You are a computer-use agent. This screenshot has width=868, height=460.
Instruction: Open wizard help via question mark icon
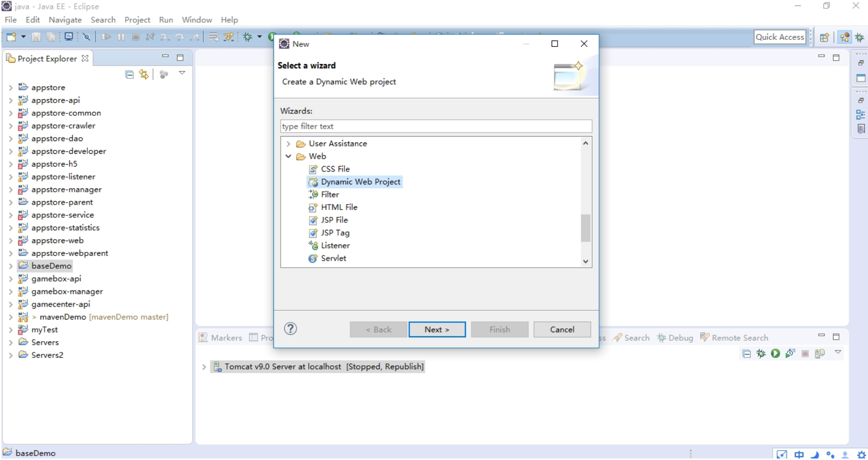(x=290, y=329)
